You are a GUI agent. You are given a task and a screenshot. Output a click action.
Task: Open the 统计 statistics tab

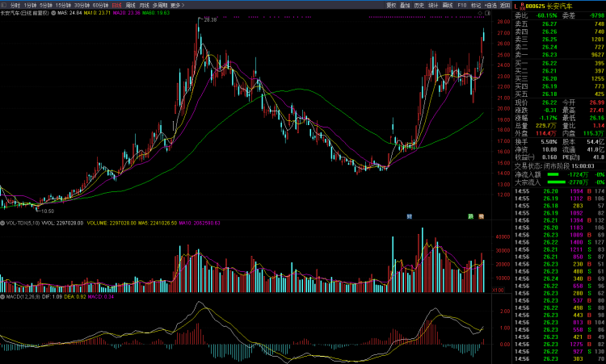pos(433,5)
